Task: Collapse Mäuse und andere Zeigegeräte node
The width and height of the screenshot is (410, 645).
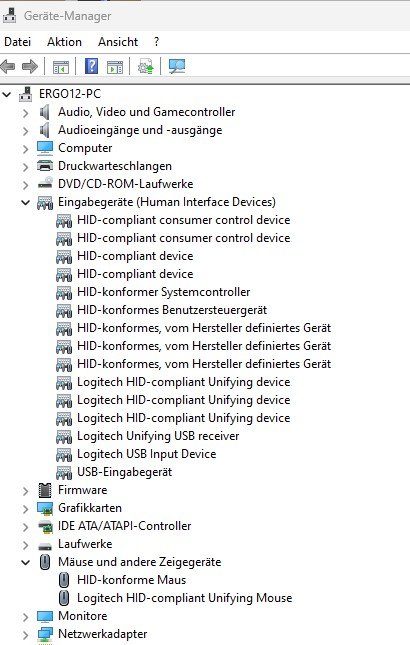Action: [25, 562]
